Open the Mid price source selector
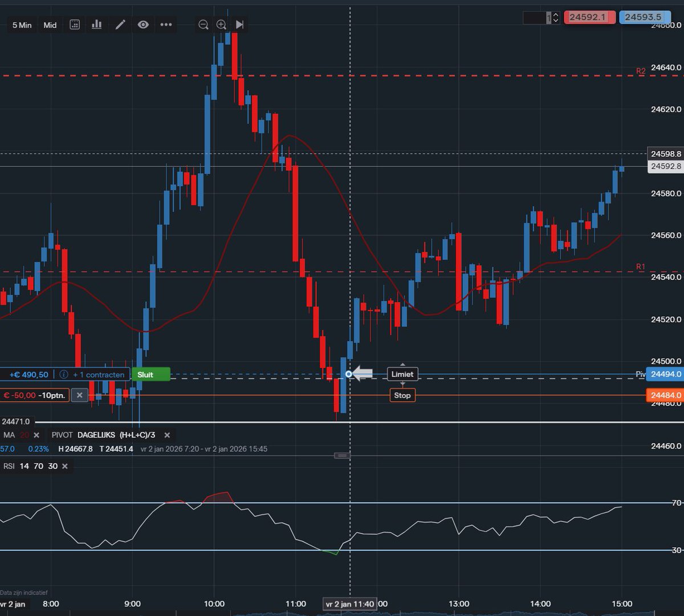The image size is (684, 616). click(49, 25)
